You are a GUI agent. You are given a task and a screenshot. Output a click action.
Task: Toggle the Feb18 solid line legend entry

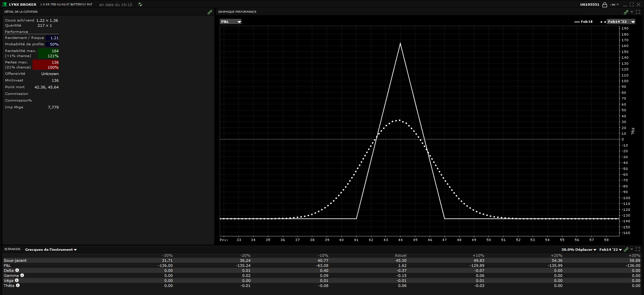[583, 21]
